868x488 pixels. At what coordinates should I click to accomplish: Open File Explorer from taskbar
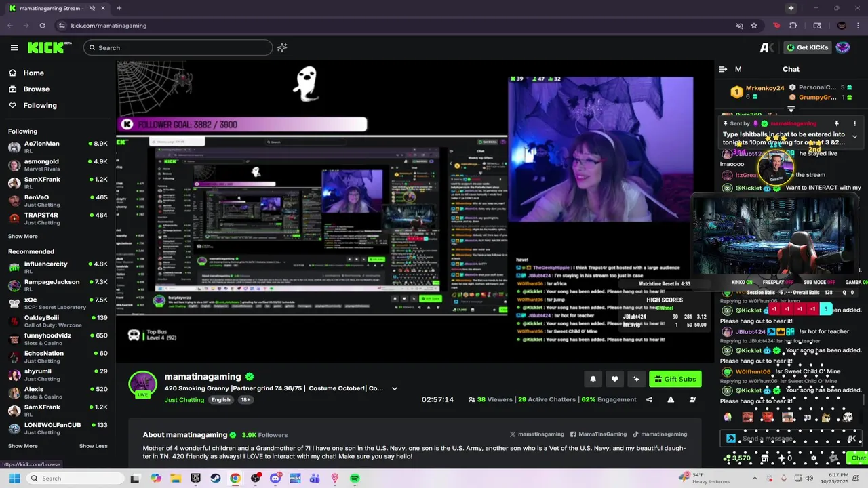tap(176, 479)
